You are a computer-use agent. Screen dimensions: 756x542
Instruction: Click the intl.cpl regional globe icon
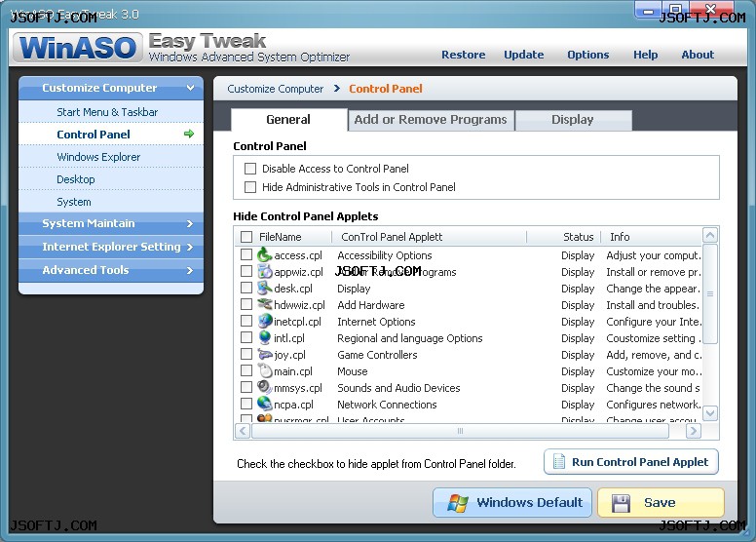(x=264, y=338)
